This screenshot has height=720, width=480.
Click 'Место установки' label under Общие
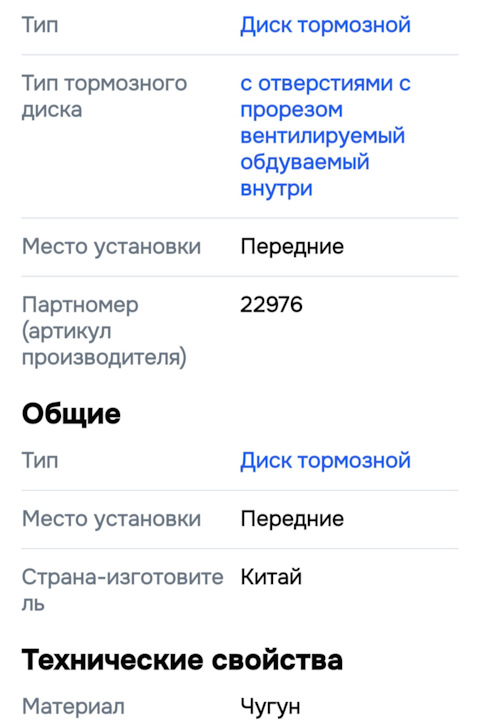pos(111,519)
